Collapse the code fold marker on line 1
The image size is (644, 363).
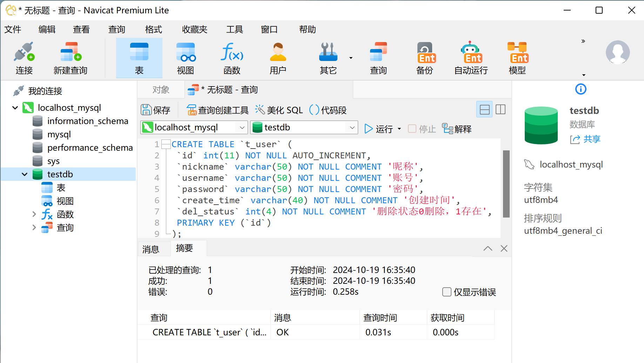pyautogui.click(x=166, y=144)
